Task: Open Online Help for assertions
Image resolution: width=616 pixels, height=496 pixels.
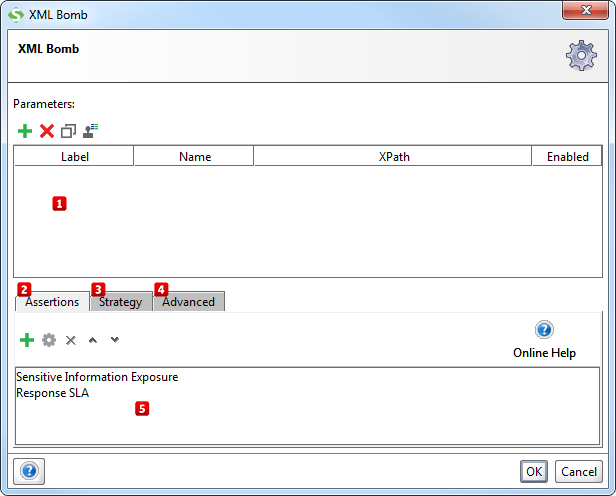Action: 544,329
